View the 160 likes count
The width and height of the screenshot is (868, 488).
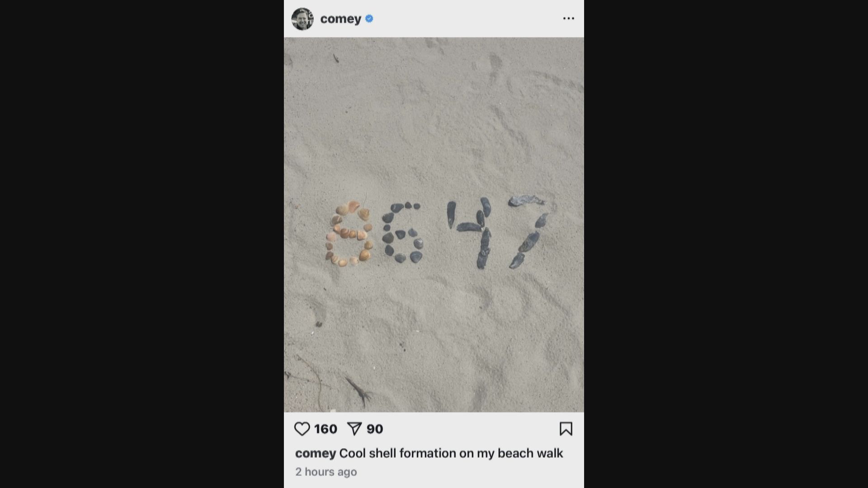326,429
